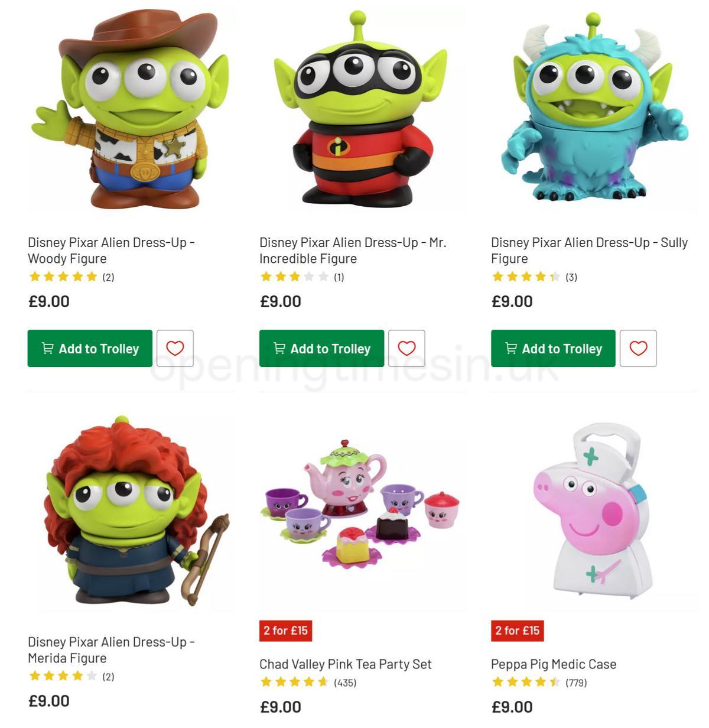Click the trolley icon on Sully's Add to Trolley button
Image resolution: width=709 pixels, height=728 pixels.
point(510,348)
